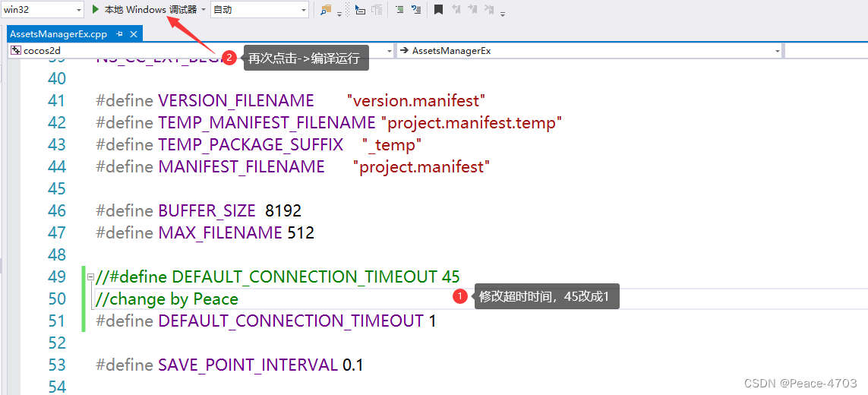Image resolution: width=868 pixels, height=395 pixels.
Task: Click the display member list icon
Action: (x=361, y=9)
